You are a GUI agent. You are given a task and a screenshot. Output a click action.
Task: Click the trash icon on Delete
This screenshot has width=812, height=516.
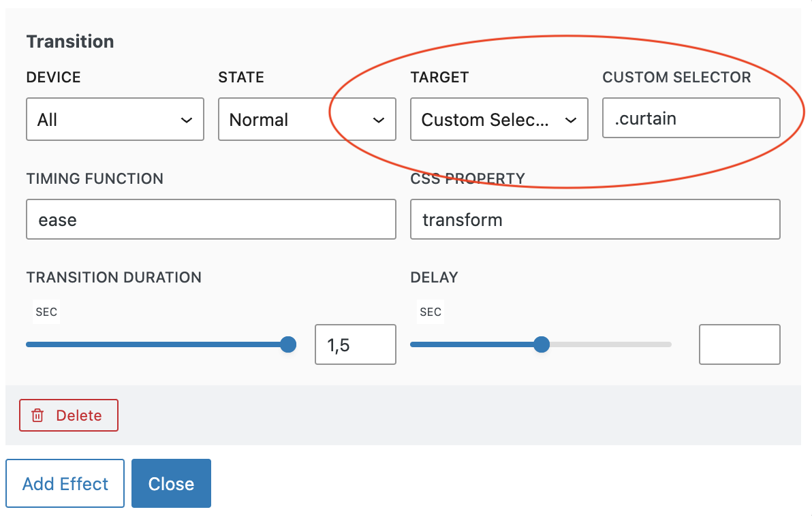pos(38,416)
